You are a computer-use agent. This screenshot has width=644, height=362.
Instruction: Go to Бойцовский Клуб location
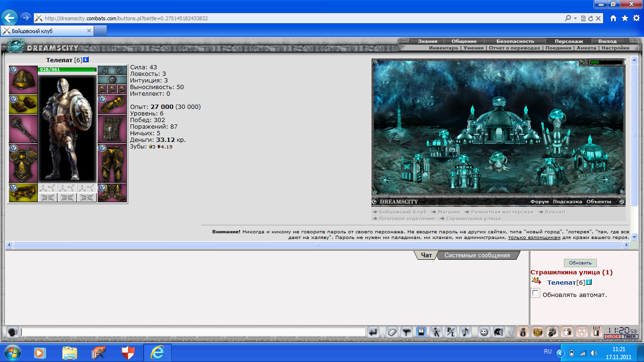point(403,212)
